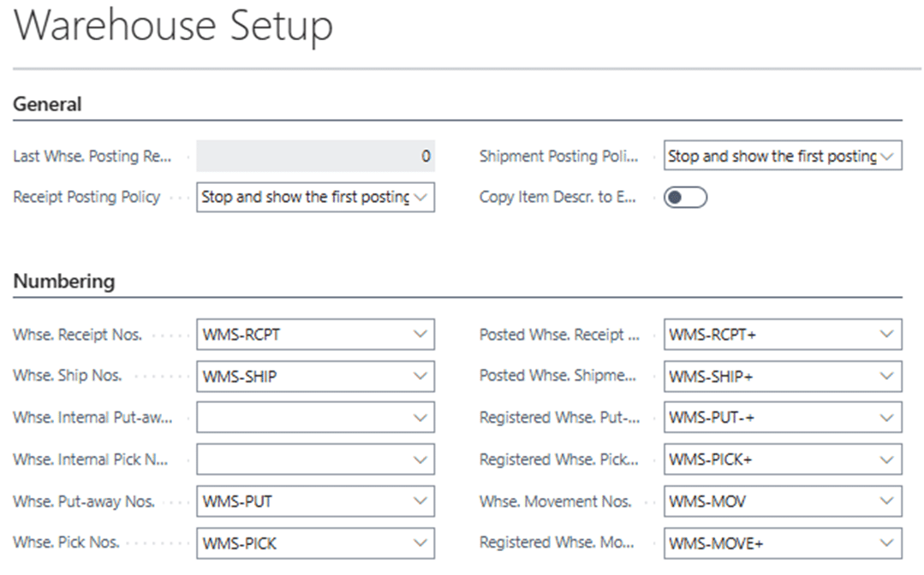Click the Last Whse. Posting Ref. field
The height and width of the screenshot is (575, 924).
315,157
